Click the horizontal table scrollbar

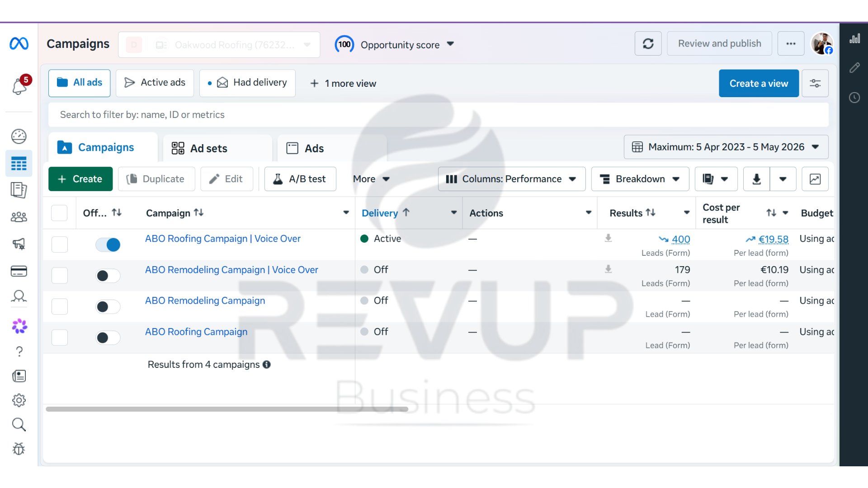click(x=227, y=409)
